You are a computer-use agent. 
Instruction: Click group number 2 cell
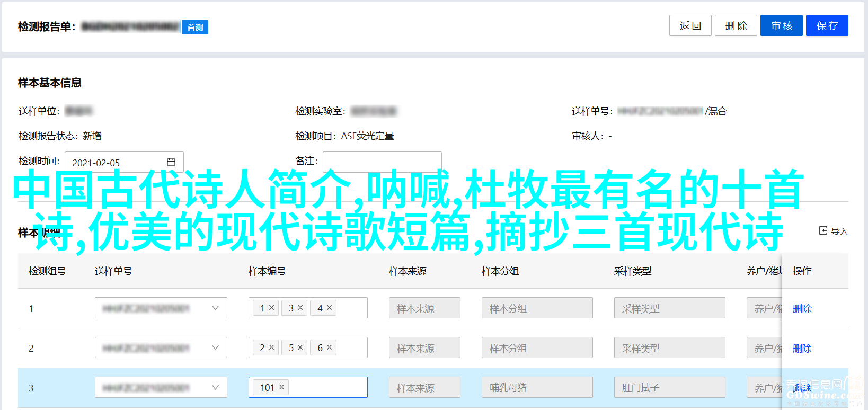point(31,348)
